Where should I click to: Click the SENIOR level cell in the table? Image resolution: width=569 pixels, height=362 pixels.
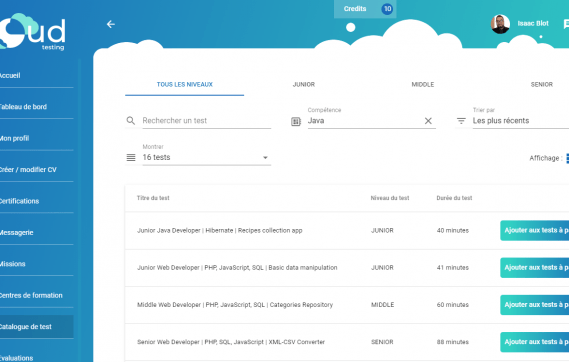click(x=382, y=342)
